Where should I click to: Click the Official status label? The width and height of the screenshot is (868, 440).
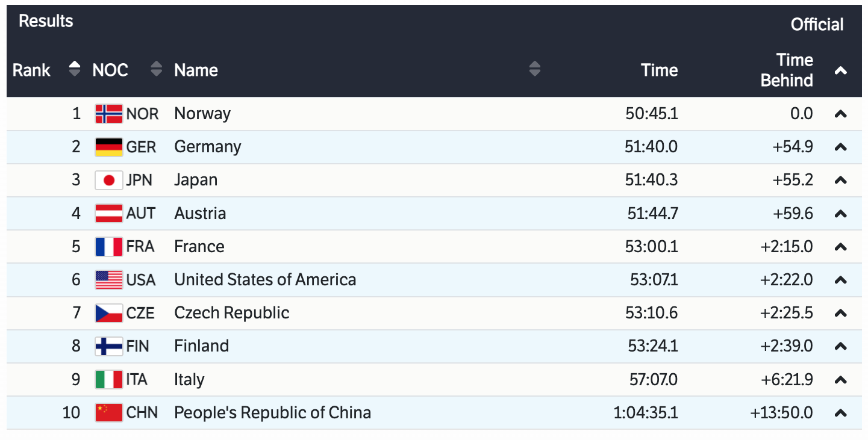(x=817, y=25)
